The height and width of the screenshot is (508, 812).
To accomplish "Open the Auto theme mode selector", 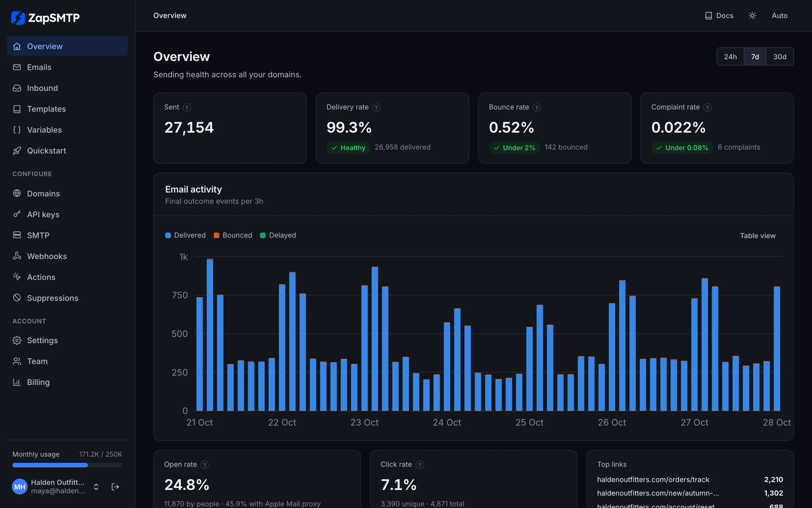I will [x=780, y=16].
